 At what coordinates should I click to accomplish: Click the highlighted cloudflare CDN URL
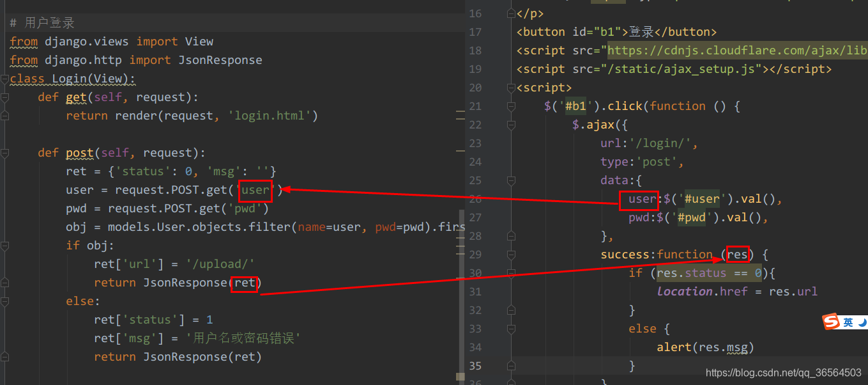coord(735,50)
